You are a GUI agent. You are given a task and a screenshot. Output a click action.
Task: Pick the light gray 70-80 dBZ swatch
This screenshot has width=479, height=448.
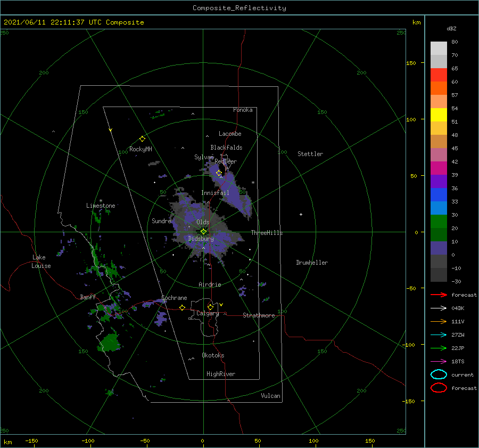(439, 48)
